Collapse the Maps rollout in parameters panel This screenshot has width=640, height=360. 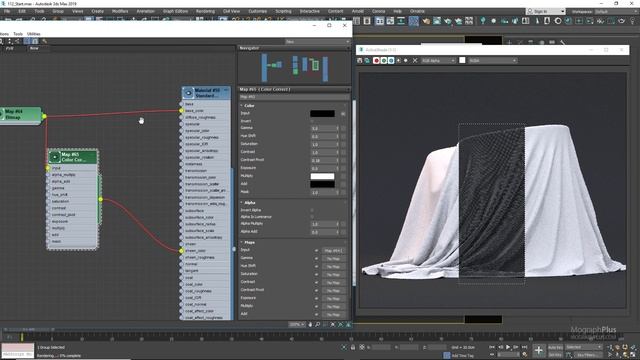pos(248,242)
